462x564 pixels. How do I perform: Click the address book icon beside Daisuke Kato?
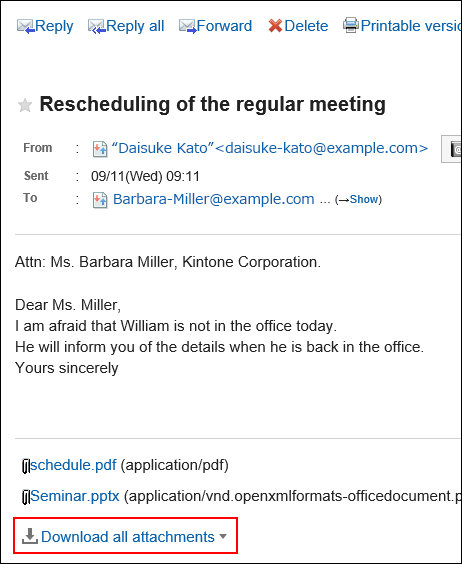coord(100,149)
